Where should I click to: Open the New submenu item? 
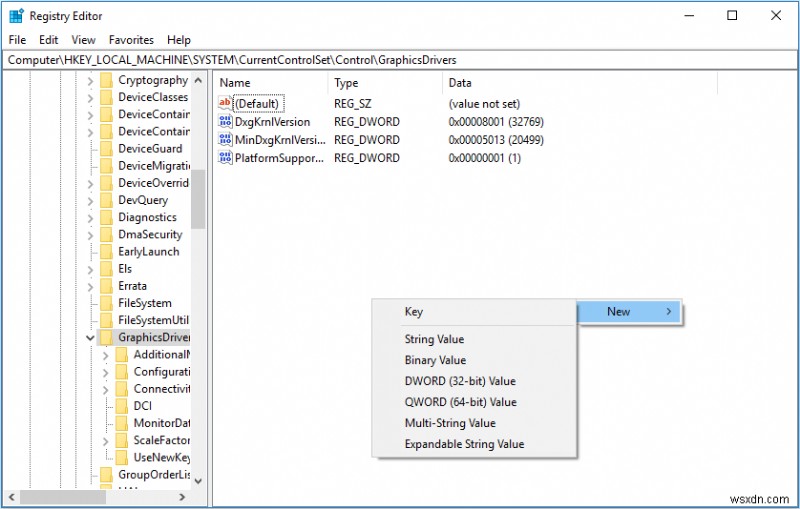[629, 312]
